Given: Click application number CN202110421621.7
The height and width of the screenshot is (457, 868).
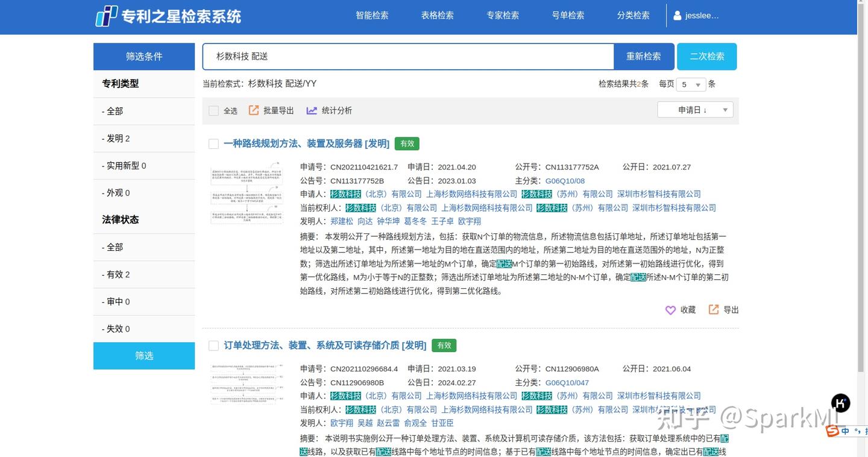Looking at the screenshot, I should coord(364,167).
